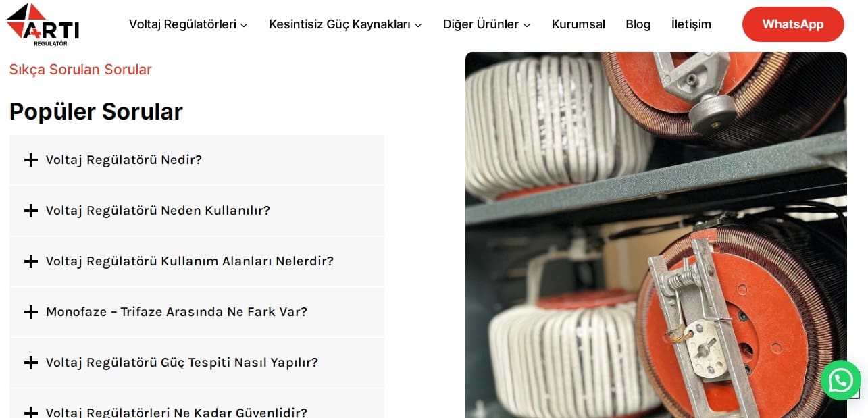Open the Blog page from navigation
The width and height of the screenshot is (868, 418).
638,24
